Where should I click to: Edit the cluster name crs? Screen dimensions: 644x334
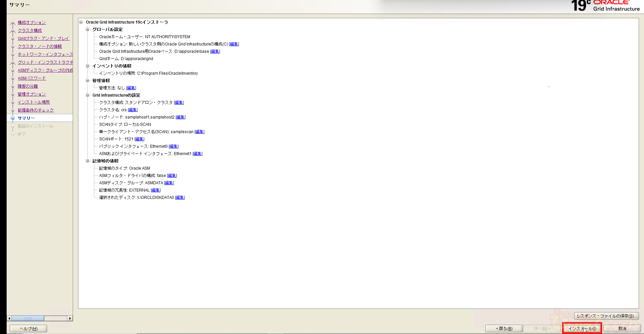[x=133, y=110]
